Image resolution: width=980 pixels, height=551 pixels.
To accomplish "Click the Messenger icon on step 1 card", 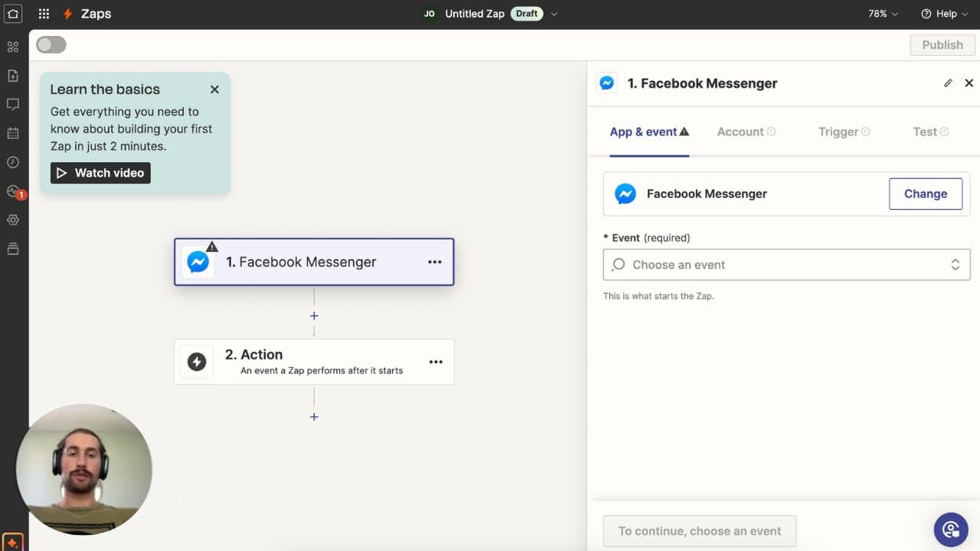I will [198, 262].
